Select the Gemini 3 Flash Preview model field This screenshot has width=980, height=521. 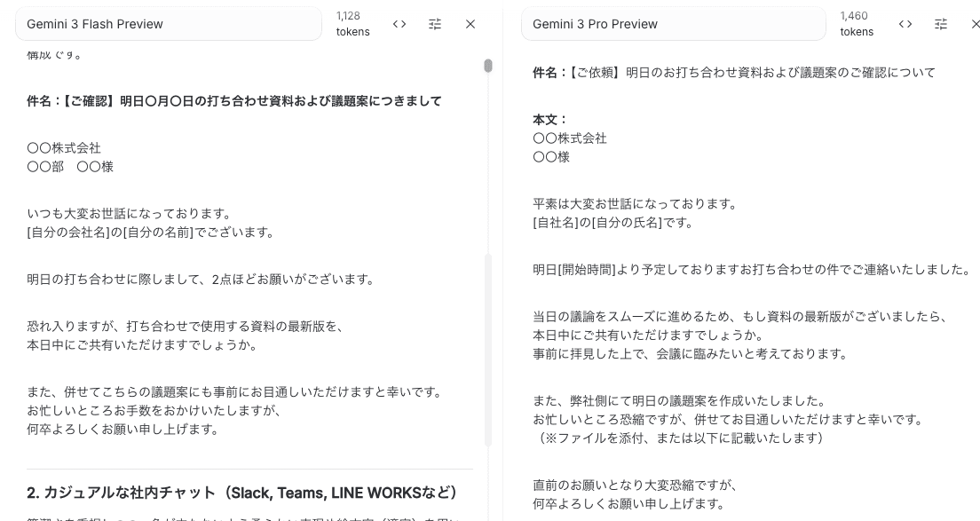[x=168, y=24]
